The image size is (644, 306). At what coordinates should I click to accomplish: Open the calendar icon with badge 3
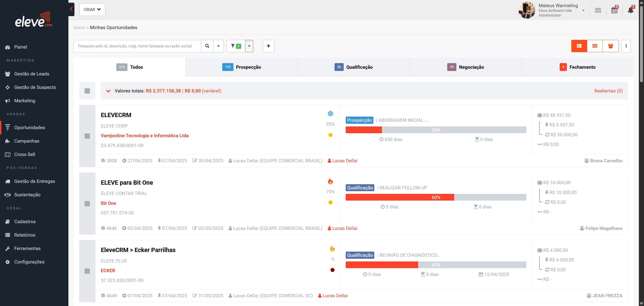point(614,10)
